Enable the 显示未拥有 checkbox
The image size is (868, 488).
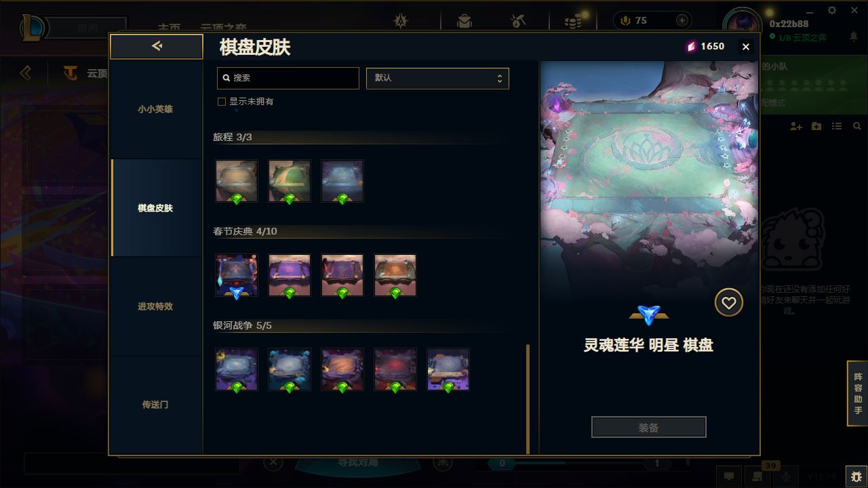pyautogui.click(x=221, y=102)
